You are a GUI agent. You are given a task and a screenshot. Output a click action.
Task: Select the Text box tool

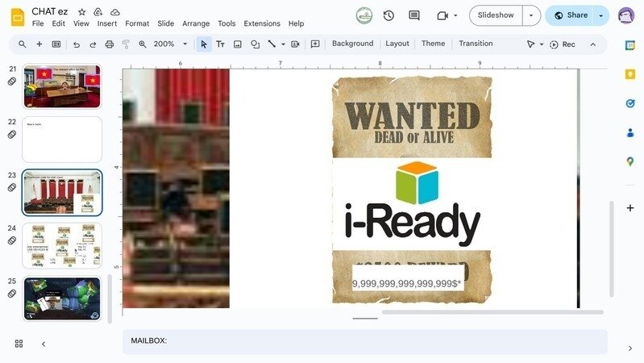[220, 44]
